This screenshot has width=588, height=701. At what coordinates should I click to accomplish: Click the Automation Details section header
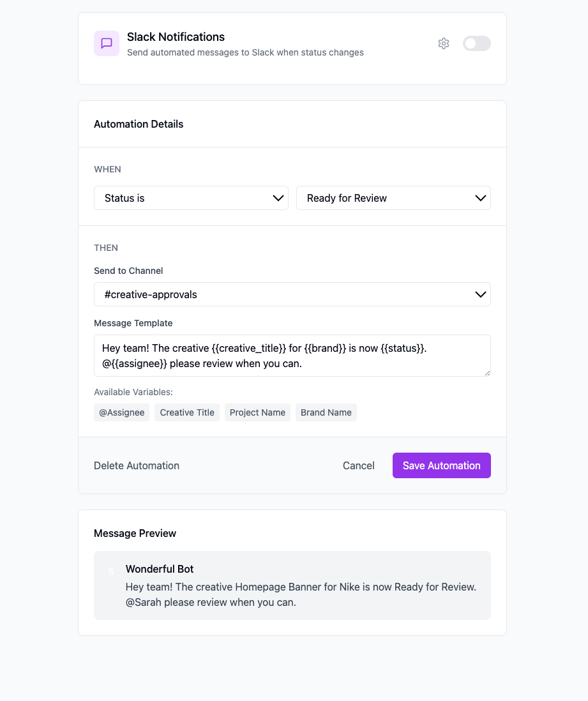click(139, 124)
